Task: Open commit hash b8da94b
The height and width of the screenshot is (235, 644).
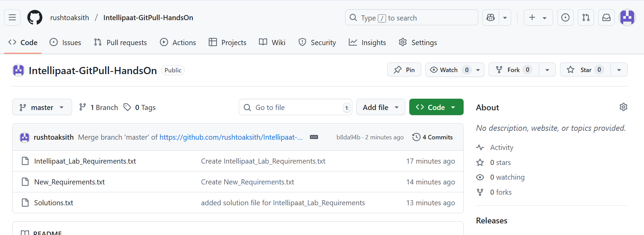Action: point(348,137)
